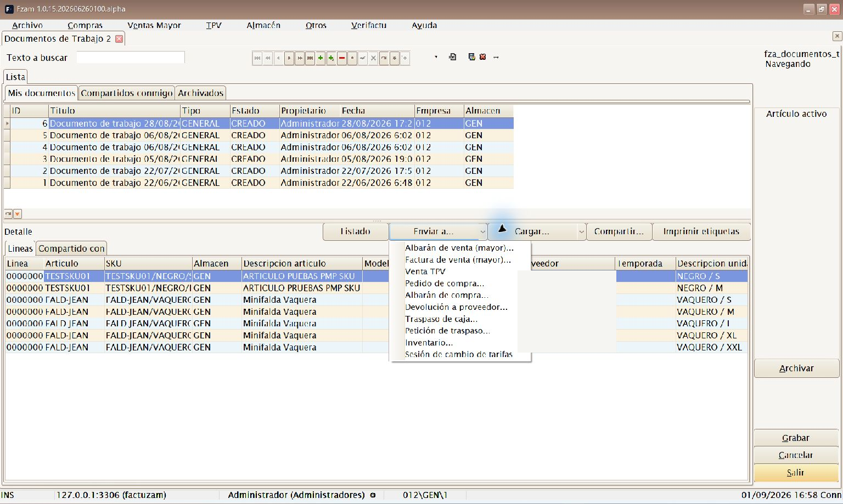Click the yellow Salir button
The image size is (843, 504).
796,473
